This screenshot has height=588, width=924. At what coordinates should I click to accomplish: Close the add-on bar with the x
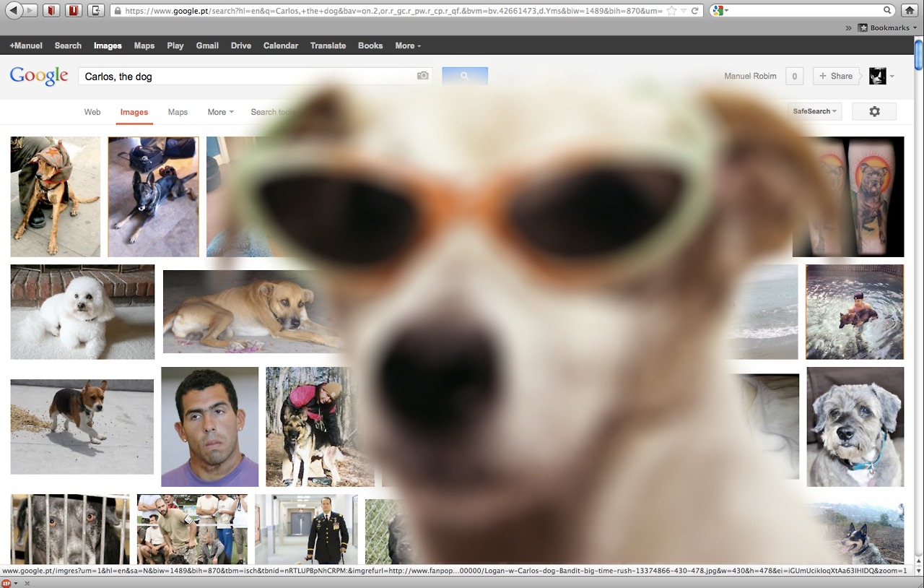(27, 582)
